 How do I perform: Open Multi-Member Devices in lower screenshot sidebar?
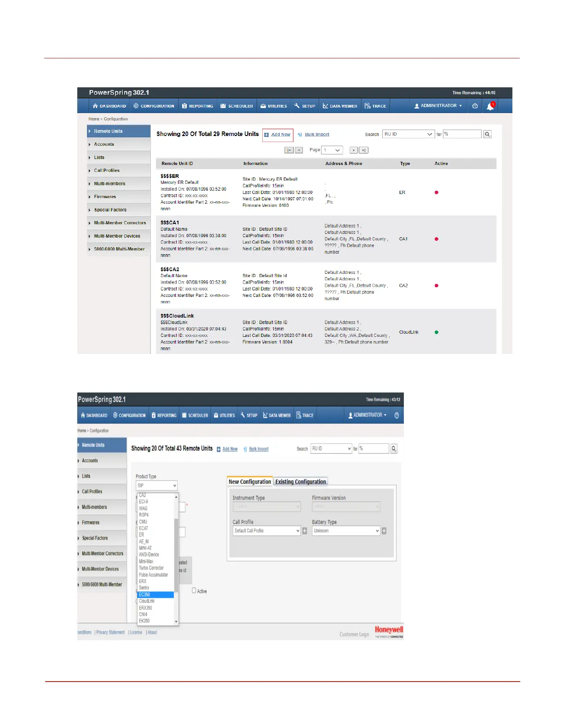click(x=102, y=569)
